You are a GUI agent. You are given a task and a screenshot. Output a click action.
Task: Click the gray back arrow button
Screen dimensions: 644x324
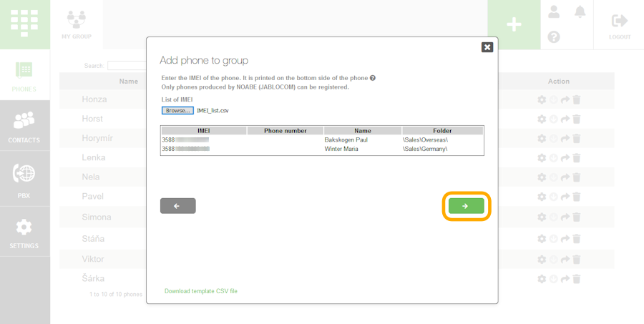177,206
